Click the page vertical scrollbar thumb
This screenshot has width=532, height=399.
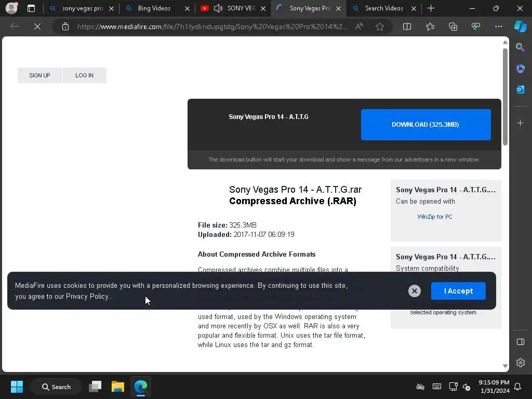click(505, 97)
